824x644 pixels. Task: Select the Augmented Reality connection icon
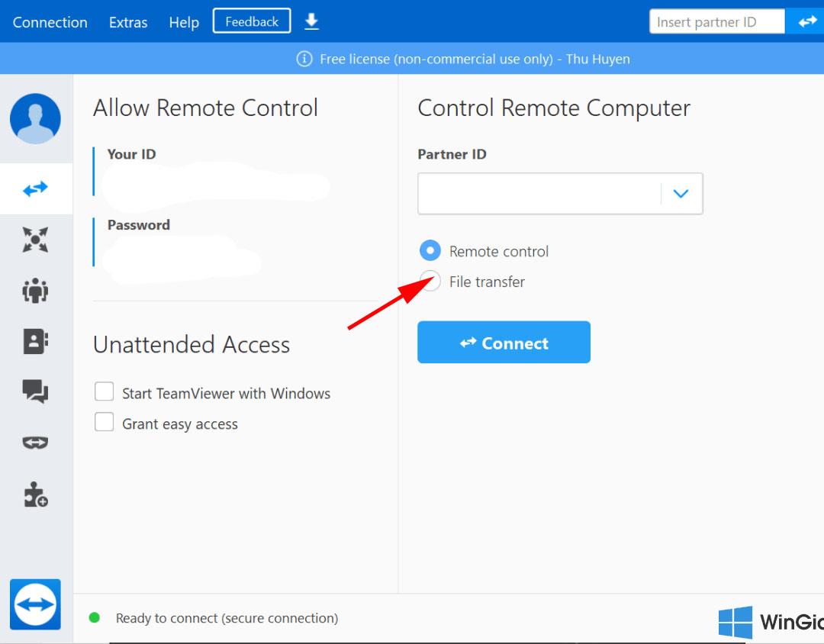[x=35, y=443]
